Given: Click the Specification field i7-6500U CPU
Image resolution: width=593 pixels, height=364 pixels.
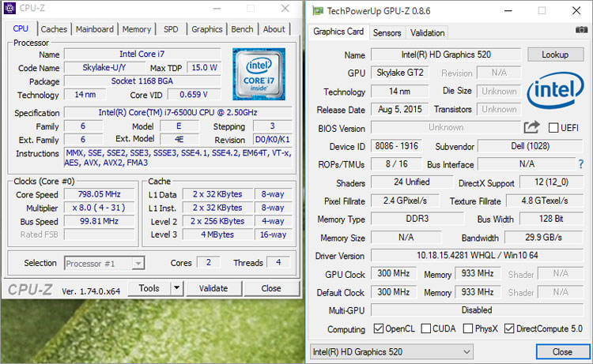Looking at the screenshot, I should (x=178, y=113).
